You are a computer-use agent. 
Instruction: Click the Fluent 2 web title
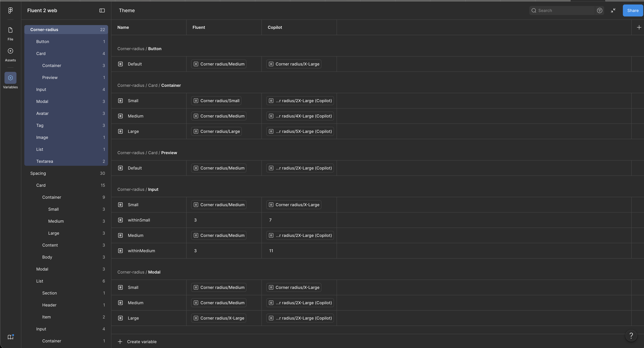[42, 10]
